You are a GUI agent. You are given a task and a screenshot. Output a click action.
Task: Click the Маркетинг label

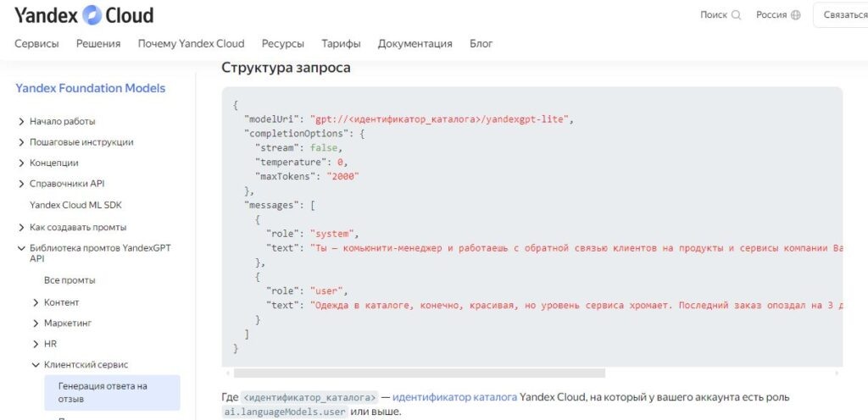[x=68, y=323]
